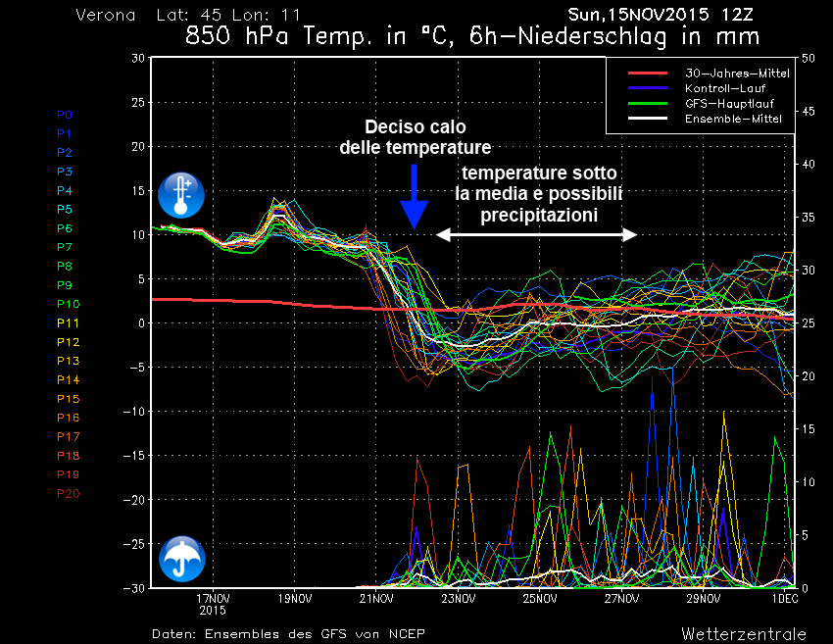Image resolution: width=833 pixels, height=644 pixels.
Task: Click the 25NOV date axis label
Action: (x=540, y=599)
